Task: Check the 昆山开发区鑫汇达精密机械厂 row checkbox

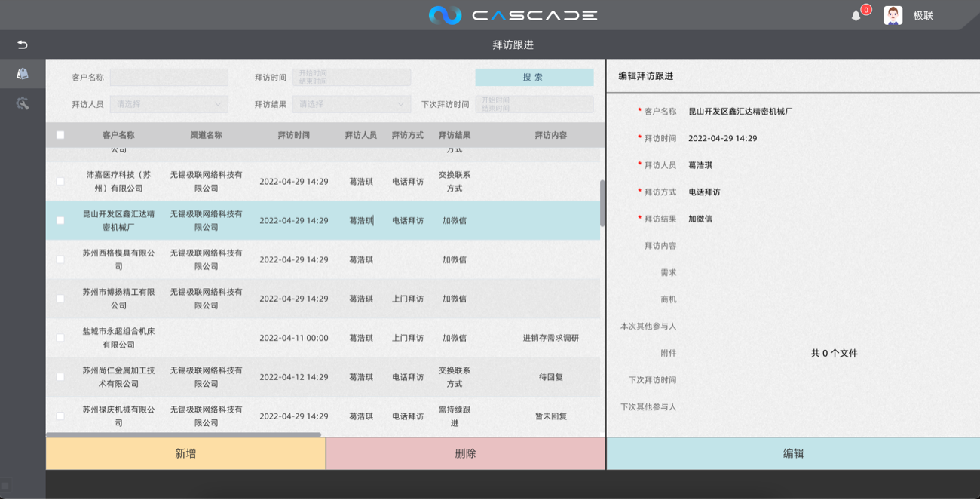Action: pyautogui.click(x=60, y=221)
